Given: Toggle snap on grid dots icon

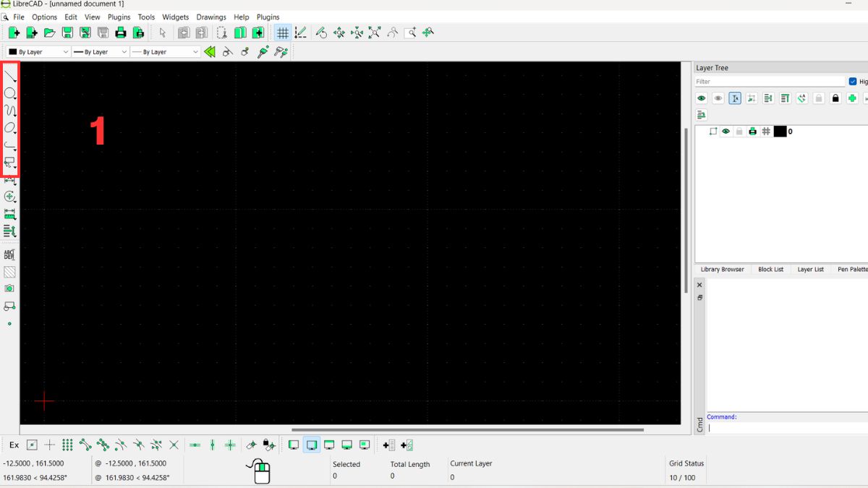Looking at the screenshot, I should click(x=67, y=445).
